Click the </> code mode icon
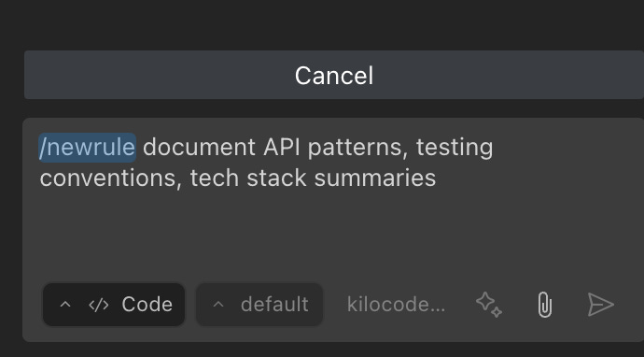The height and width of the screenshot is (357, 644). click(x=99, y=306)
